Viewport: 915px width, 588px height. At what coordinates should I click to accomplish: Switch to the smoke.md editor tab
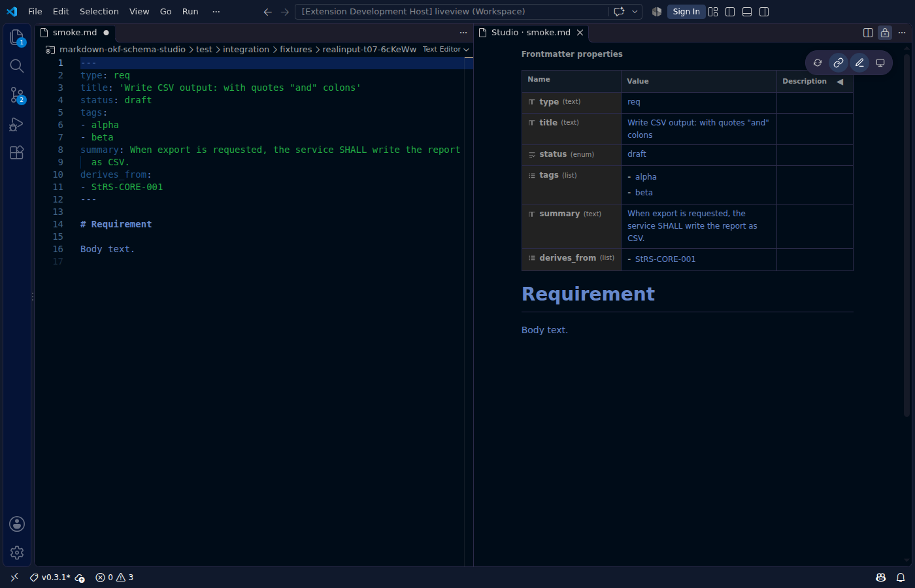click(75, 33)
